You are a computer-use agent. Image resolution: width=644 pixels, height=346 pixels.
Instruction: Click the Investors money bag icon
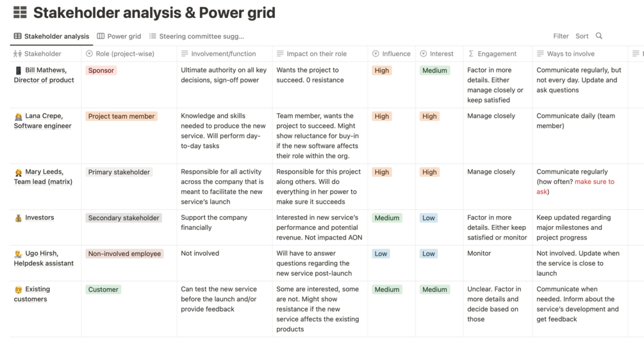[x=18, y=218]
